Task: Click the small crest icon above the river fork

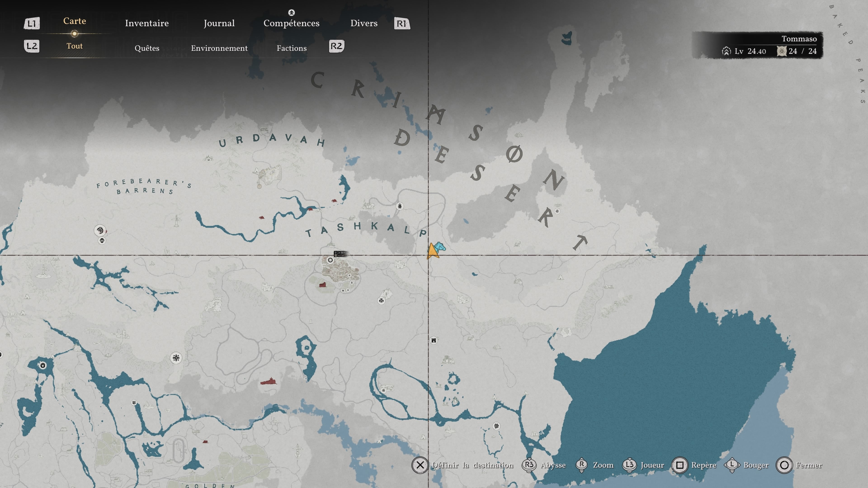Action: click(134, 402)
